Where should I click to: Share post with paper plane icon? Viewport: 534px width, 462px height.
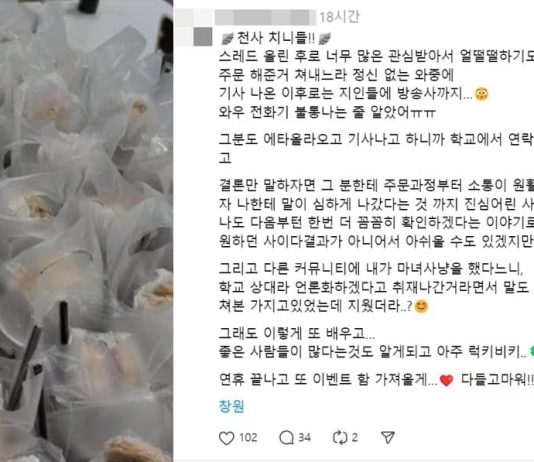pos(388,437)
